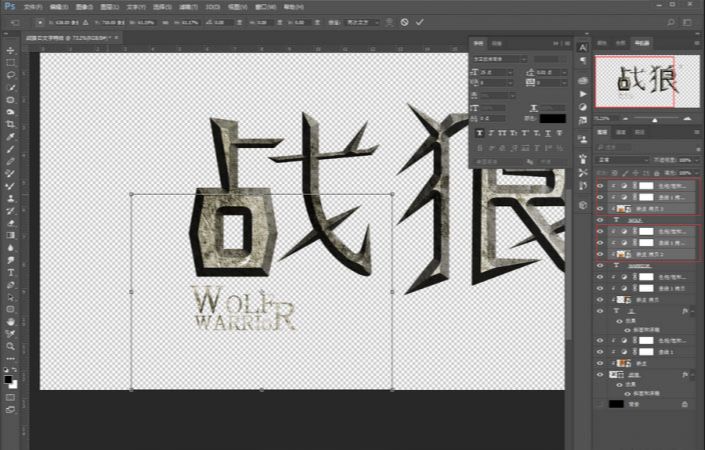Select the Eraser tool
Screen dimensions: 705x450
point(10,223)
